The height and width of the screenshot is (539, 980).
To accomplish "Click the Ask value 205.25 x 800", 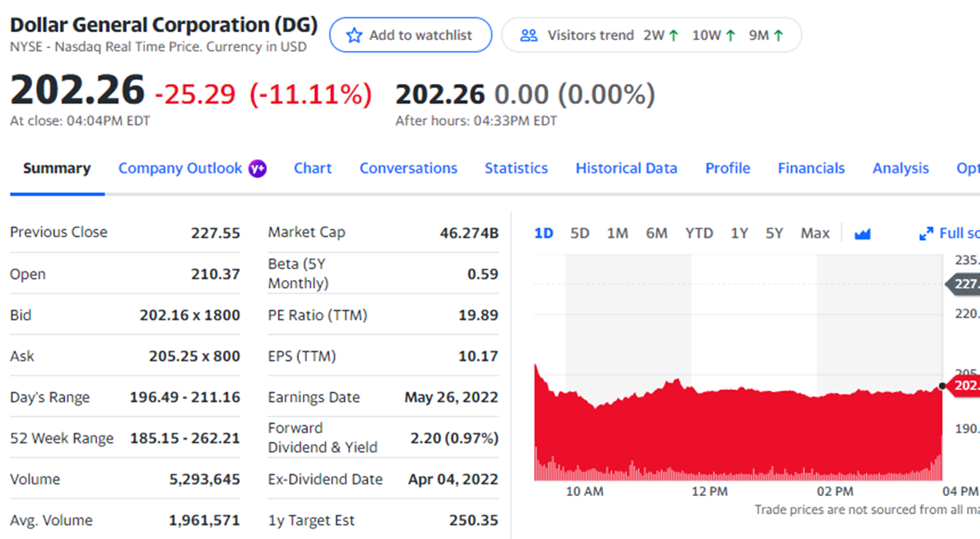I will click(195, 356).
